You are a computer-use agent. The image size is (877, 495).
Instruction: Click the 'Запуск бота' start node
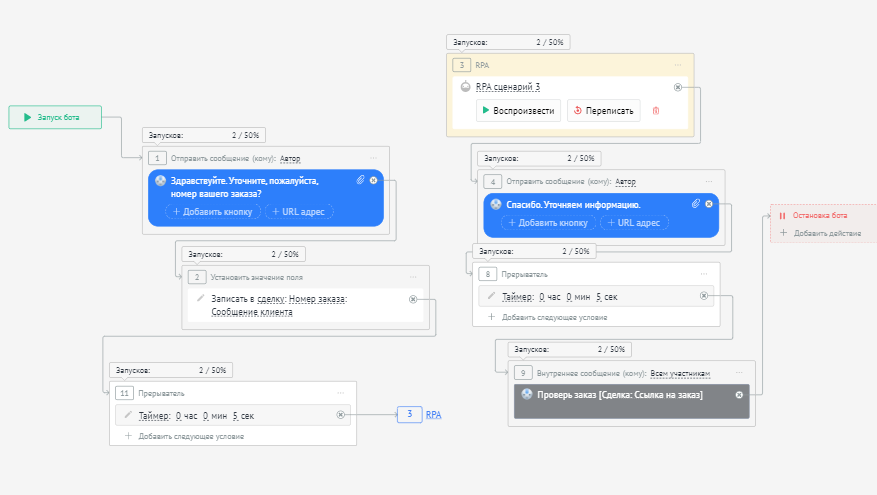click(55, 117)
